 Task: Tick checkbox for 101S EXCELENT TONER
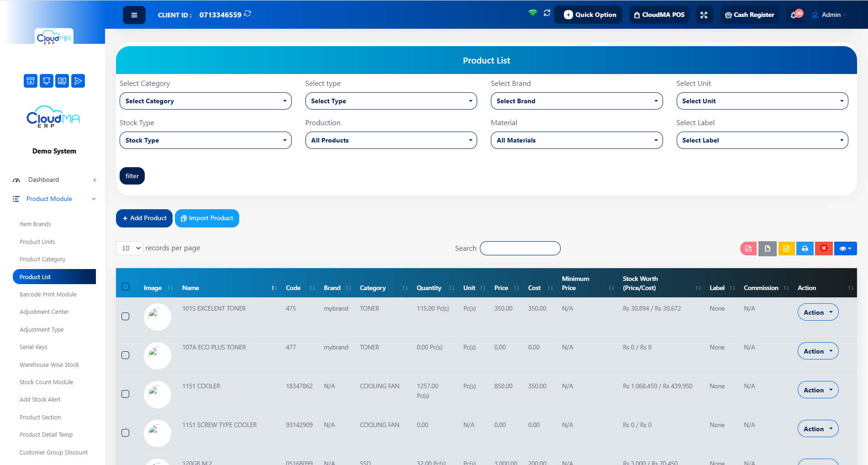click(126, 317)
